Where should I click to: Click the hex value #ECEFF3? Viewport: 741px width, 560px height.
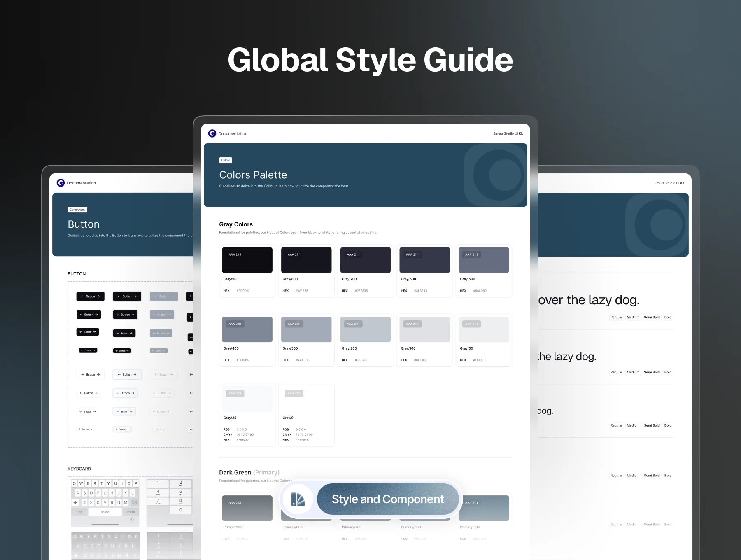click(480, 360)
